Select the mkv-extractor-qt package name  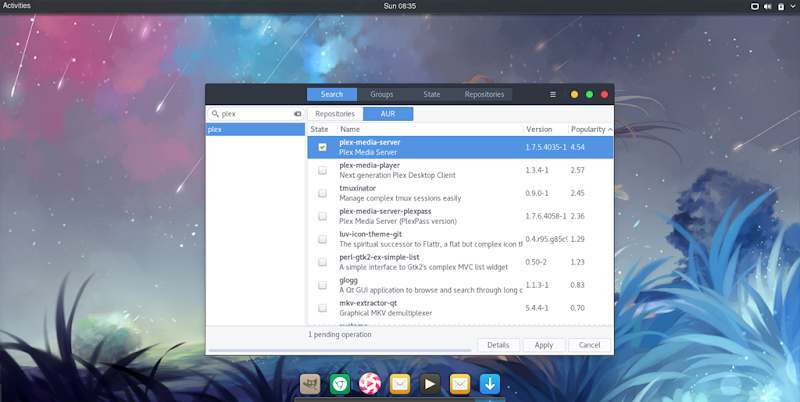(368, 303)
